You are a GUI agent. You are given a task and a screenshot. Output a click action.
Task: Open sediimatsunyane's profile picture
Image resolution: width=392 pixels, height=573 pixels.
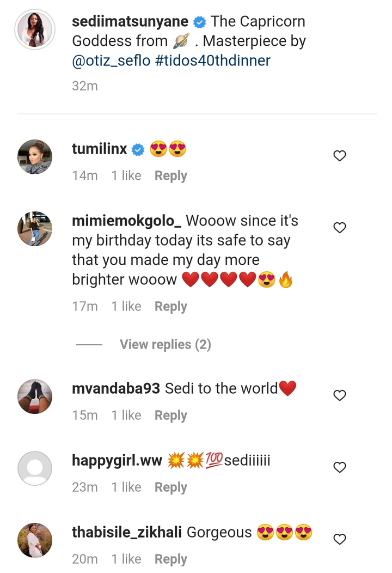point(35,28)
